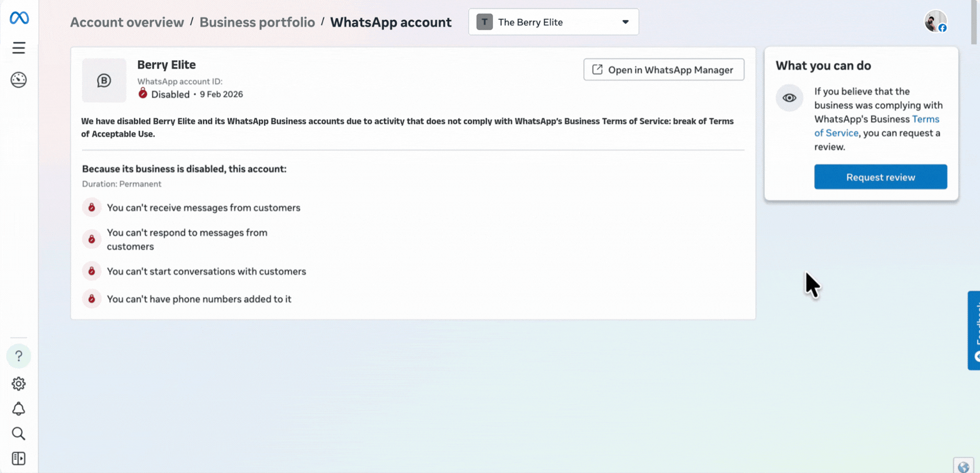
Task: Click the globe icon at bottom right
Action: tap(964, 467)
